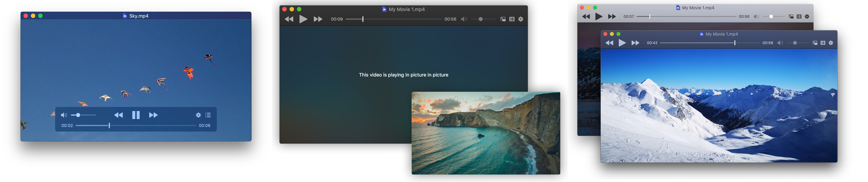868x182 pixels.
Task: Click the settings gear in the snowy mountain player
Action: pyautogui.click(x=831, y=43)
